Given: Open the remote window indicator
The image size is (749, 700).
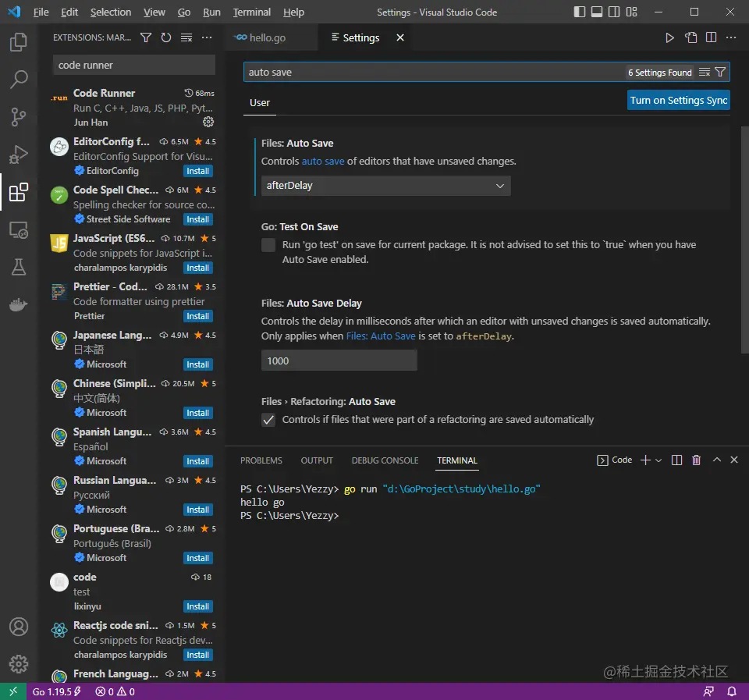Looking at the screenshot, I should point(13,691).
